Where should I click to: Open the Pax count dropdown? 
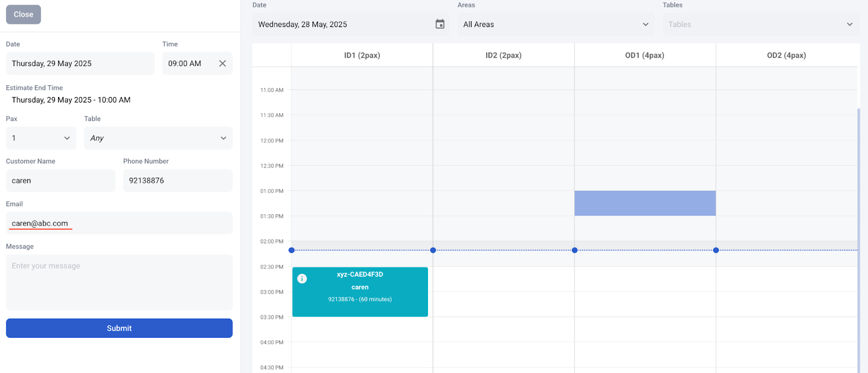pos(41,138)
